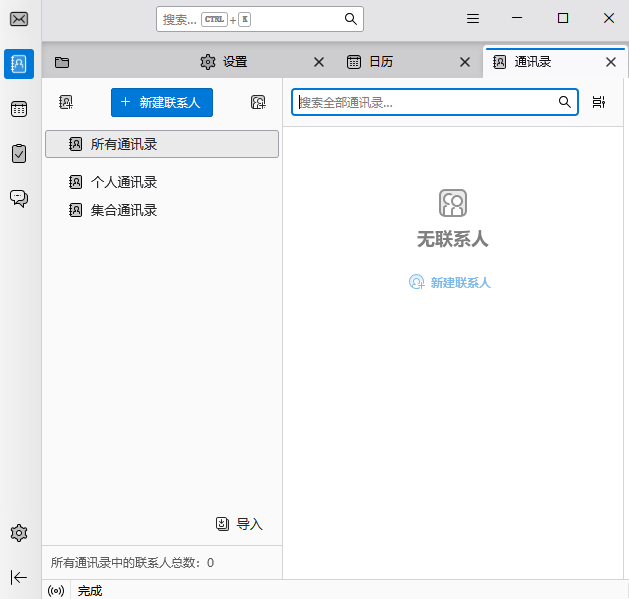Click 新建联系人 blue button
629x599 pixels.
coord(162,102)
